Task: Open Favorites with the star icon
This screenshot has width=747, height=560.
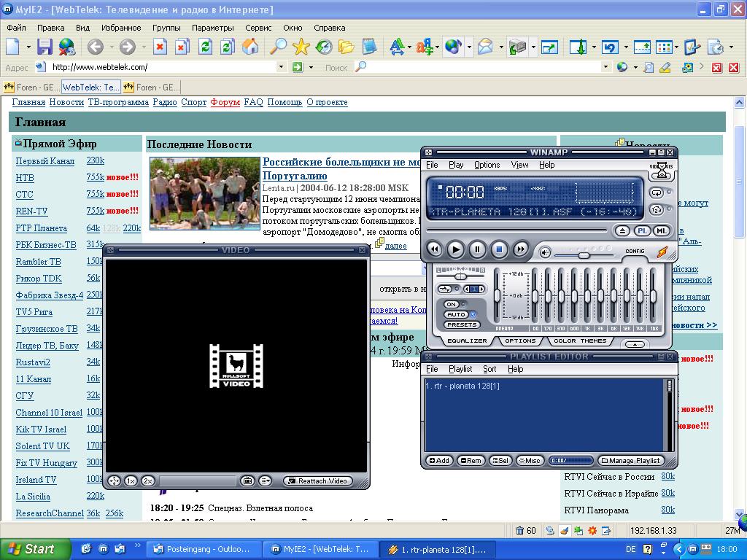Action: point(301,47)
